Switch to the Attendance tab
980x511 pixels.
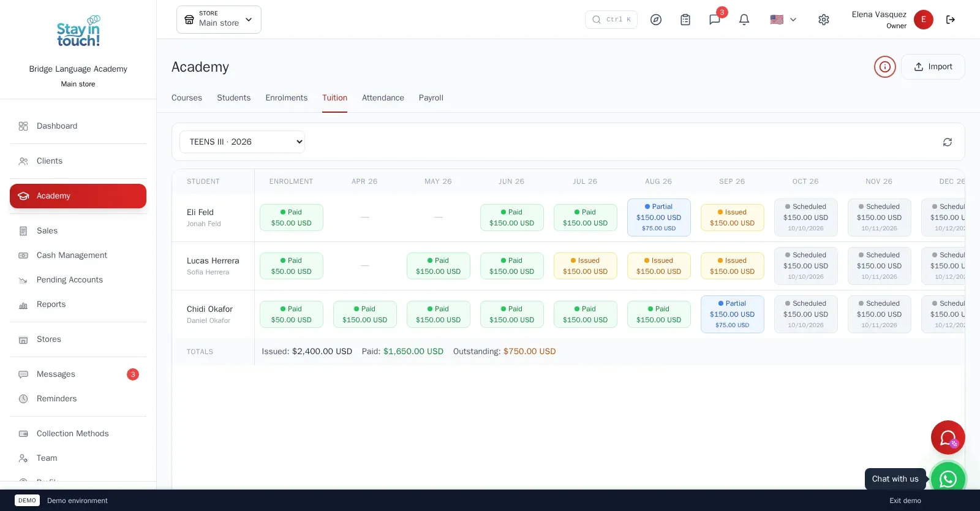[x=383, y=98]
